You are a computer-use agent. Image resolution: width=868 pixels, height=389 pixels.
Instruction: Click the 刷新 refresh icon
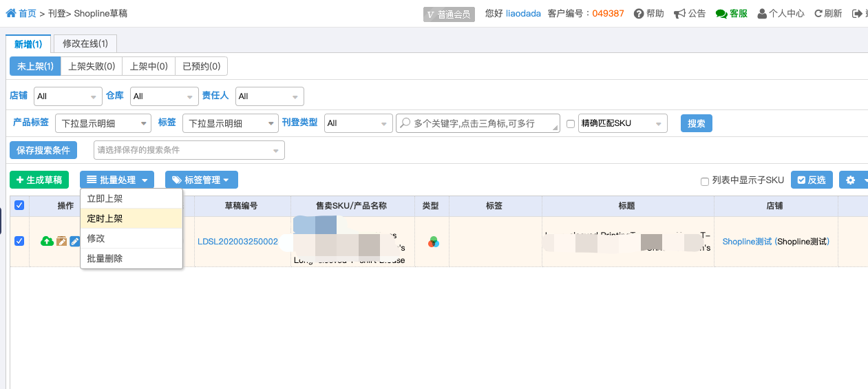[818, 14]
